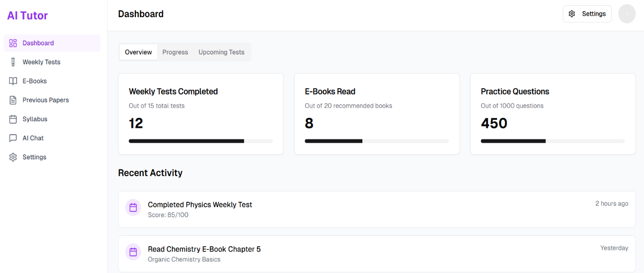The height and width of the screenshot is (273, 644).
Task: Open the user avatar in top right
Action: pos(627,14)
